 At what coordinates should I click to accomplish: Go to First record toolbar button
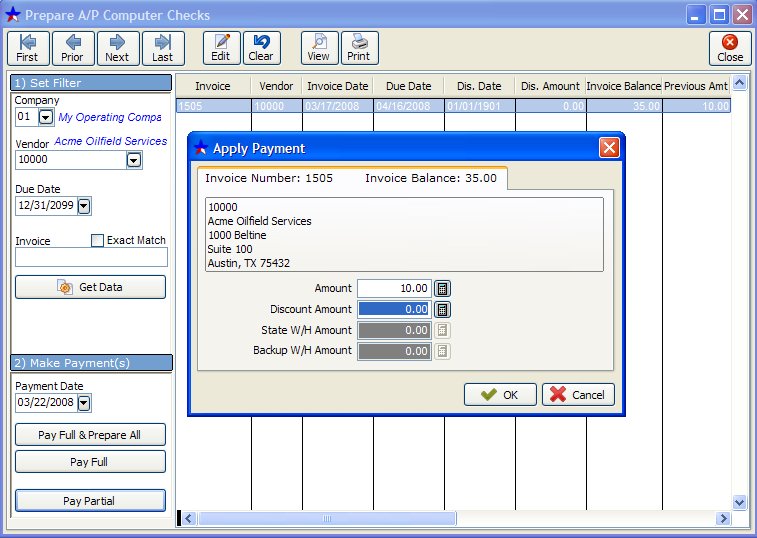28,48
